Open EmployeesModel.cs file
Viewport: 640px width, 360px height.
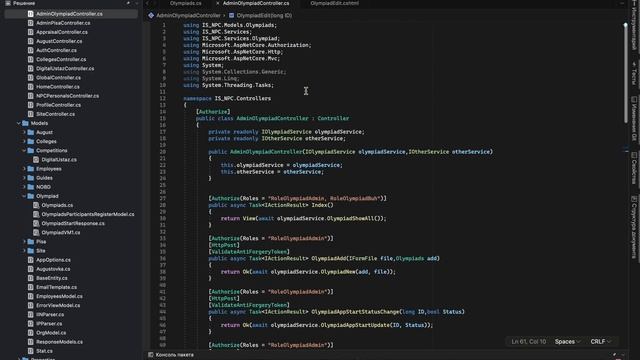coord(59,296)
